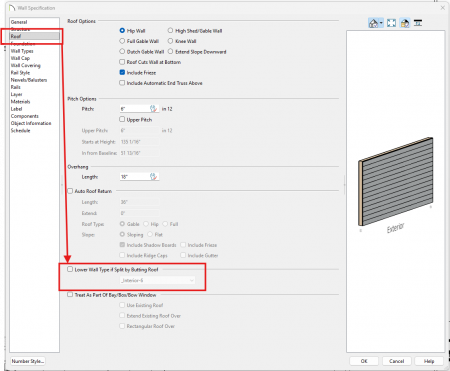Select the Full roof type radio
Viewport: 450px width, 371px height.
165,224
